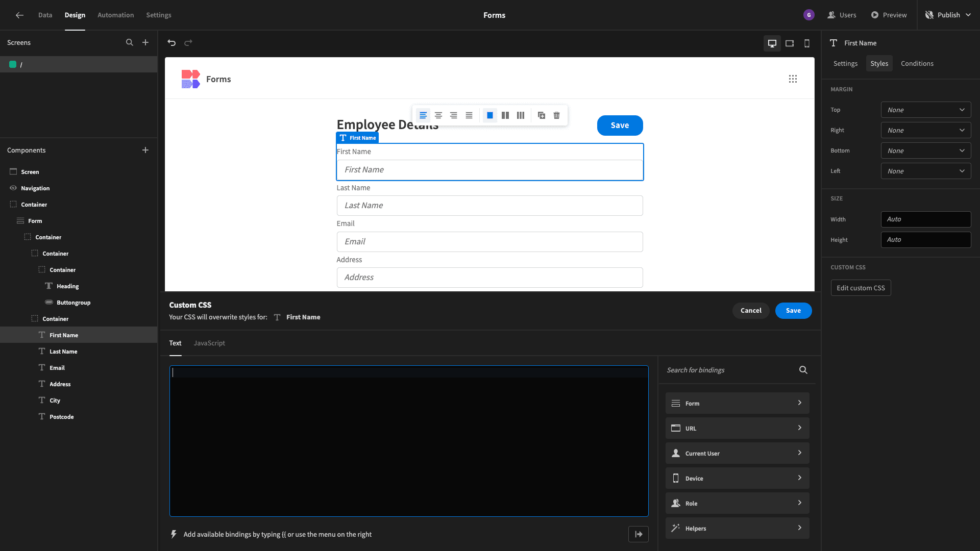Switch to mobile preview size

[807, 43]
